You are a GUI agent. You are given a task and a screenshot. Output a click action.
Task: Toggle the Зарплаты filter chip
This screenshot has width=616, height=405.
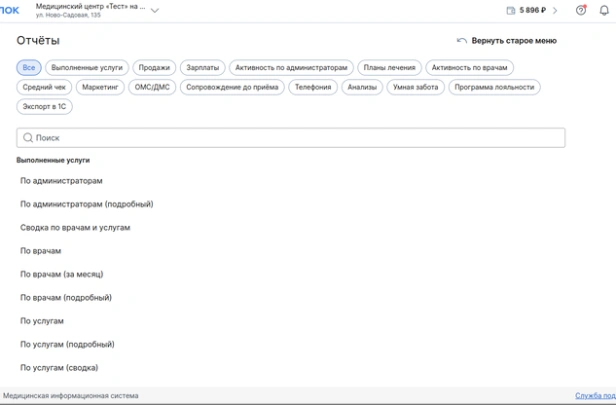tap(203, 67)
